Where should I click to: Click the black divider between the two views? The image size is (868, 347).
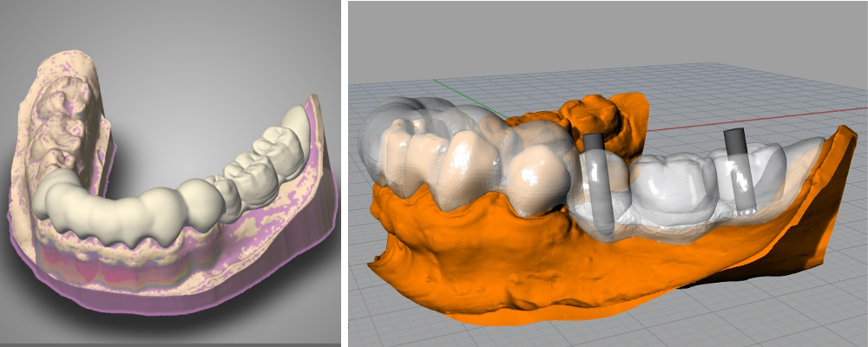(x=344, y=173)
